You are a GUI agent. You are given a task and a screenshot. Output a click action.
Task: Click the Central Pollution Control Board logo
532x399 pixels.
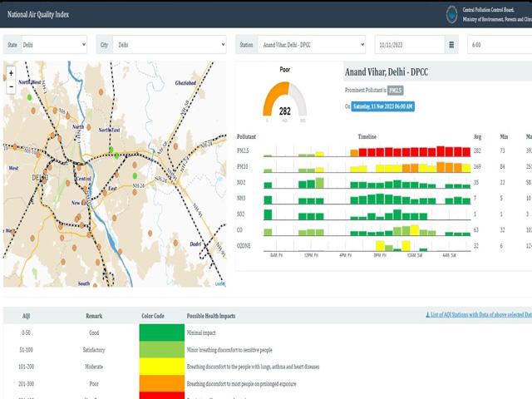(451, 14)
